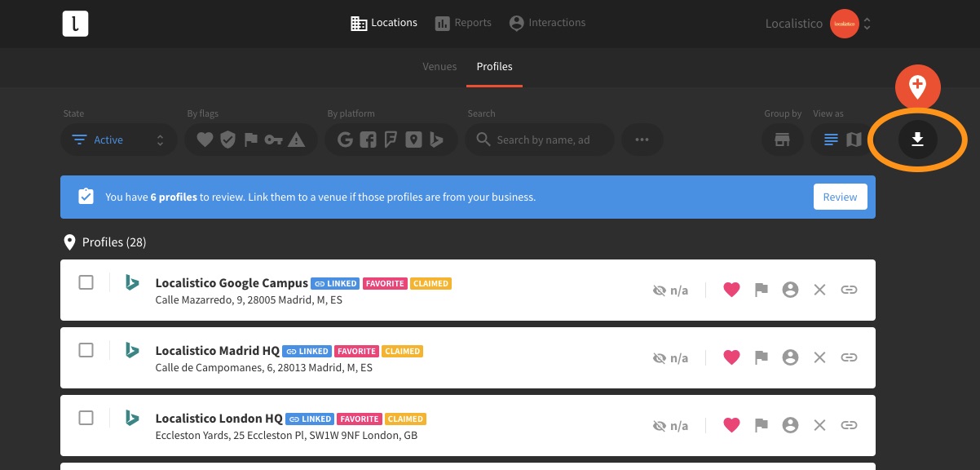Image resolution: width=980 pixels, height=470 pixels.
Task: Click FAVORITE badge on Madrid HQ
Action: pyautogui.click(x=356, y=352)
